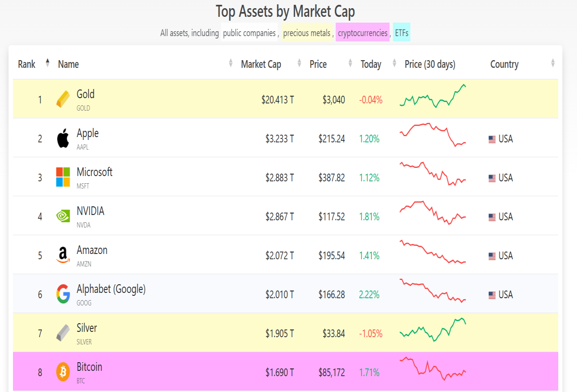Viewport: 577px width, 392px height.
Task: Open the Apple logo icon
Action: tap(63, 139)
